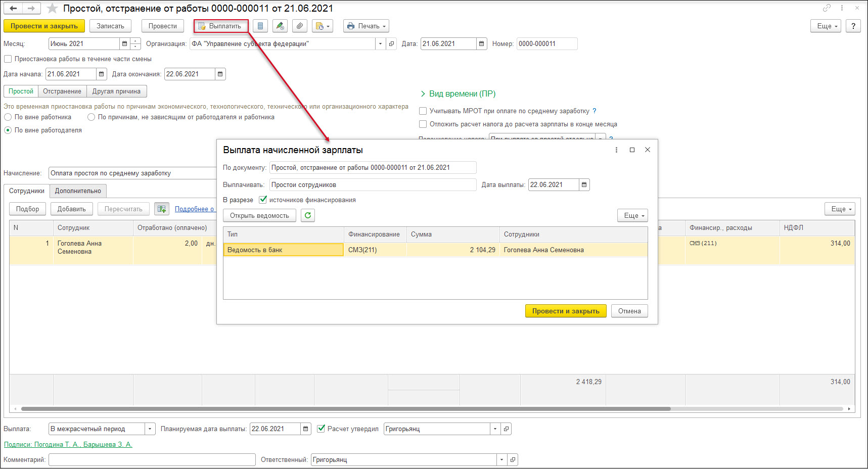Maximize the Выплата начисленной зарплаты dialog
Screen dimensions: 868x469
632,150
